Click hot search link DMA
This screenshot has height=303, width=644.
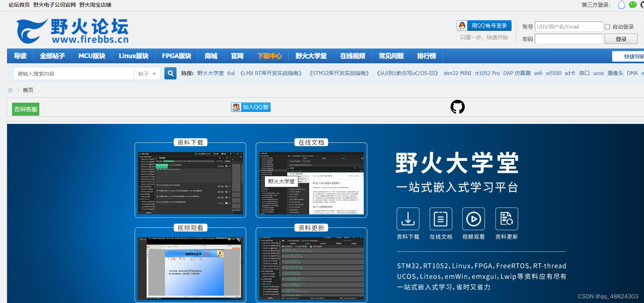632,73
